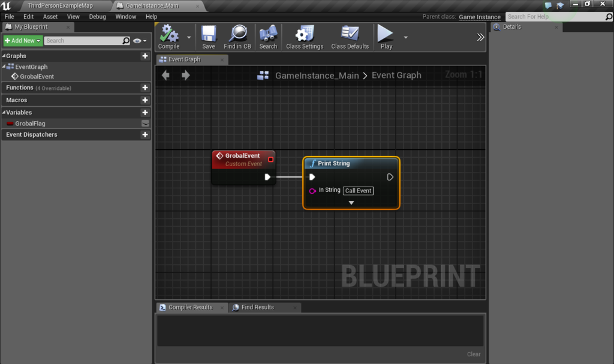614x364 pixels.
Task: Close the GameInstance_Main tab
Action: [197, 6]
